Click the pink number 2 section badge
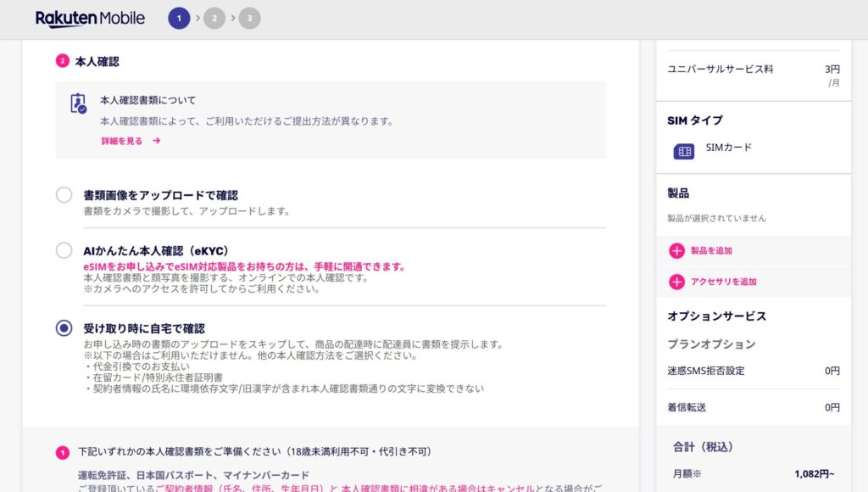 click(x=62, y=61)
